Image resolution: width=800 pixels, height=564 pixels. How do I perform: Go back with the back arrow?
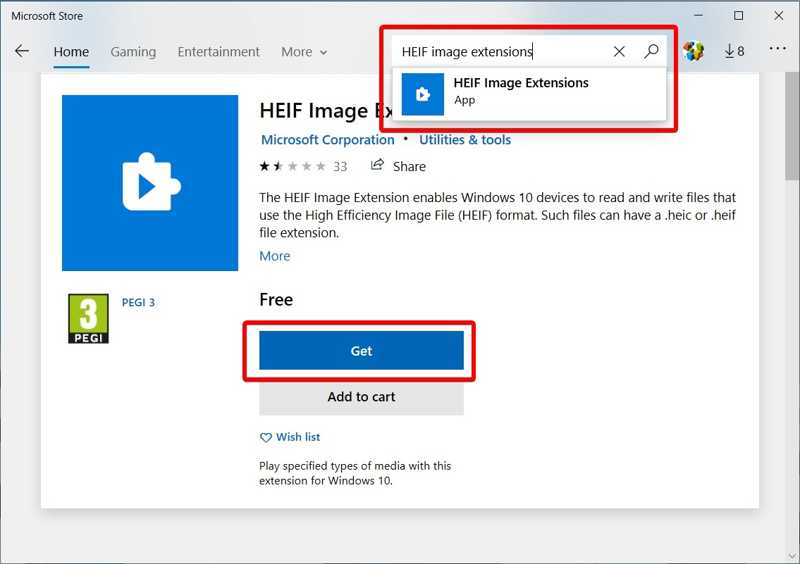(x=22, y=51)
